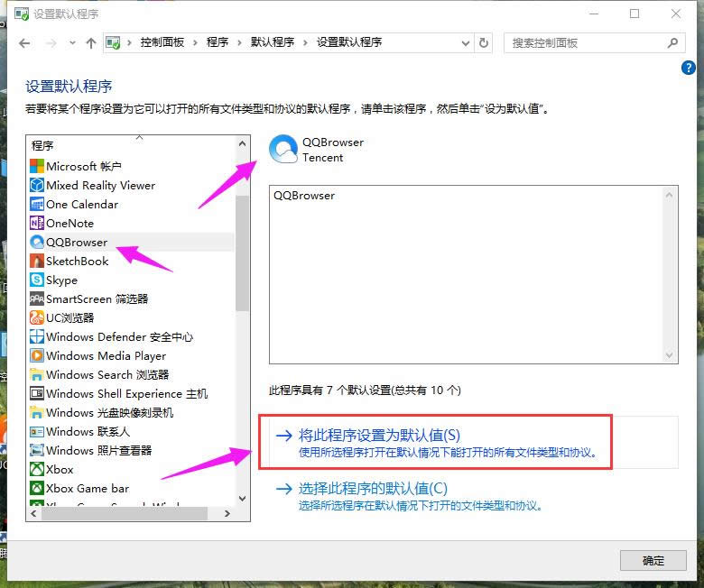This screenshot has width=704, height=588.
Task: Navigate to 程序 breadcrumb item
Action: (x=217, y=42)
